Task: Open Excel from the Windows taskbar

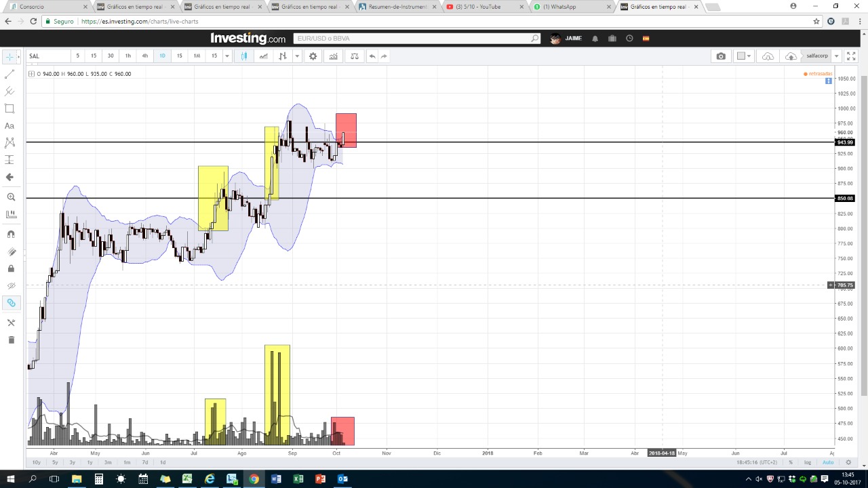Action: [298, 479]
